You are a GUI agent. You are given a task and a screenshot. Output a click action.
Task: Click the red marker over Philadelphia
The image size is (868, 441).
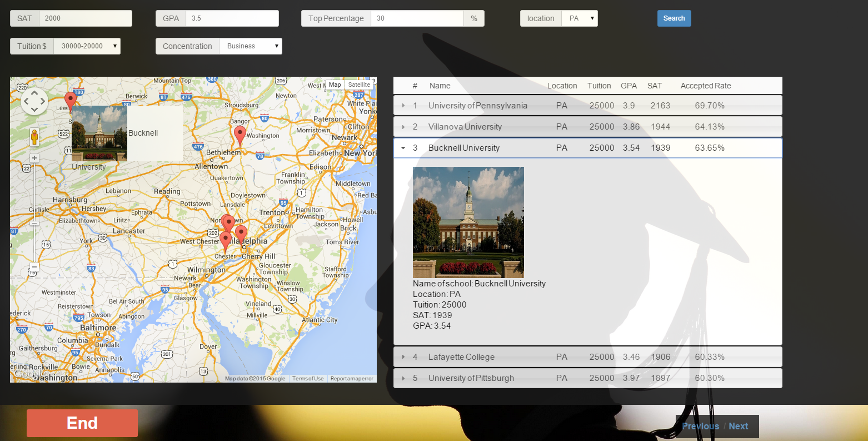(241, 235)
